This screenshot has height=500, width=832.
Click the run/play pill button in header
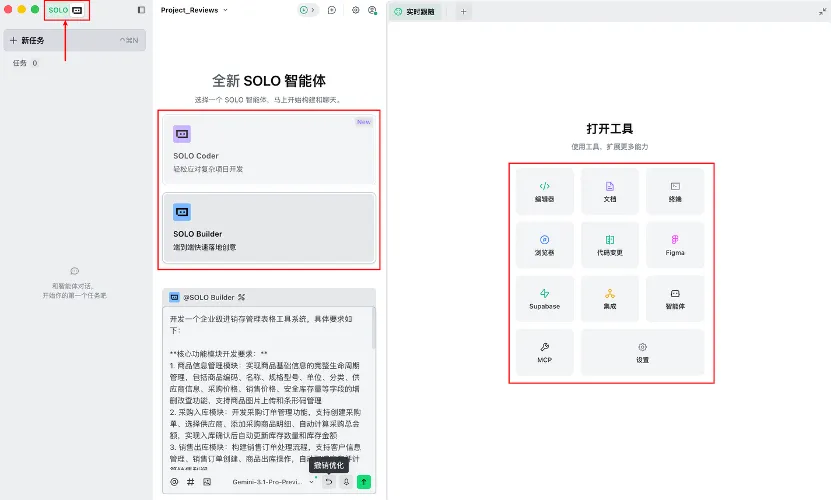tap(307, 10)
